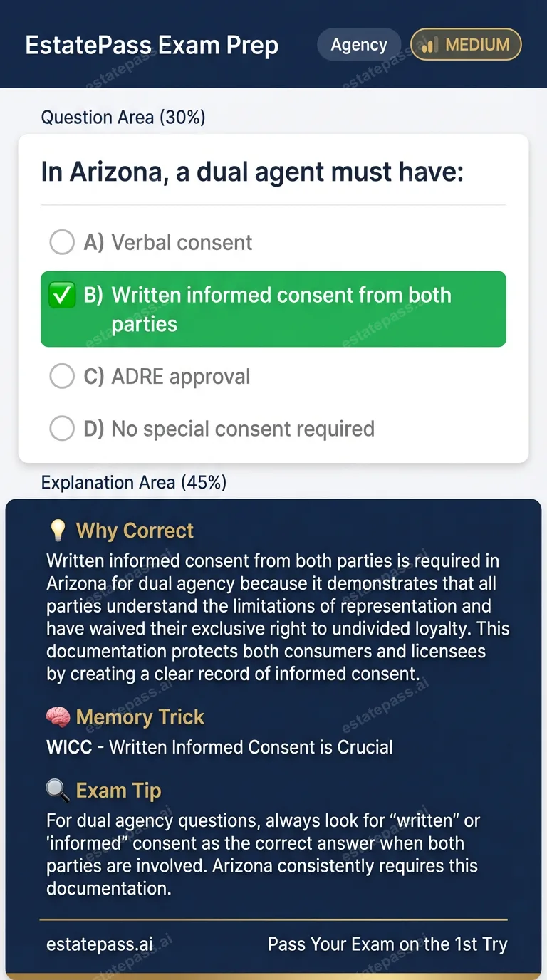Click the bar chart icon in MEDIUM badge

[x=429, y=46]
